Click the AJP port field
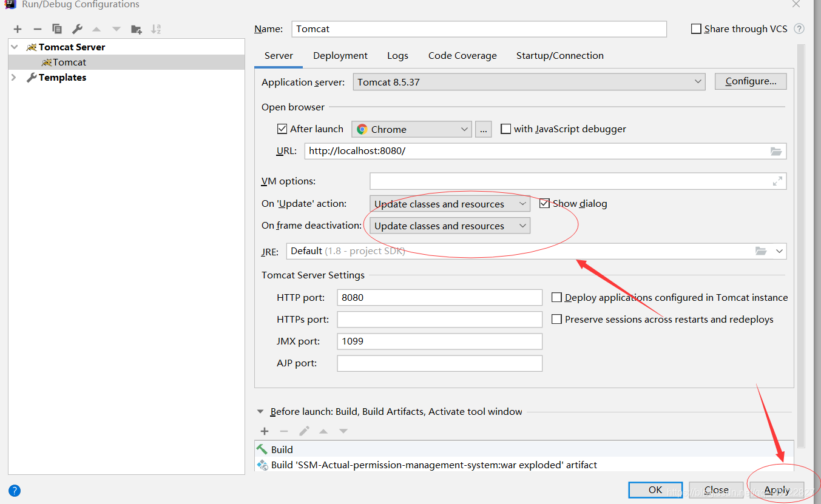 tap(439, 363)
